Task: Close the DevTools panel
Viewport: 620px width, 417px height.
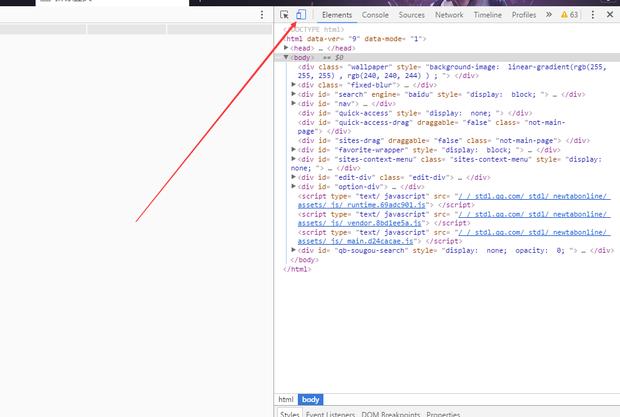Action: coord(610,15)
